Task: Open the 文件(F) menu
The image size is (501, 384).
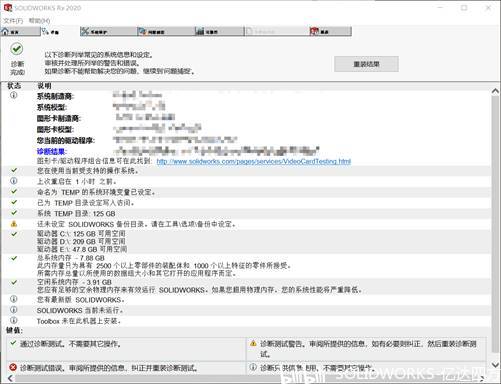Action: 13,21
